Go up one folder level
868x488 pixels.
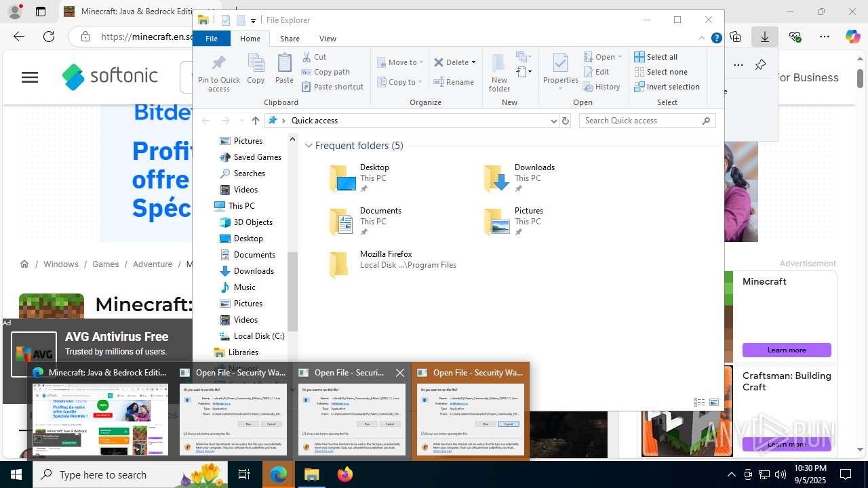[255, 121]
